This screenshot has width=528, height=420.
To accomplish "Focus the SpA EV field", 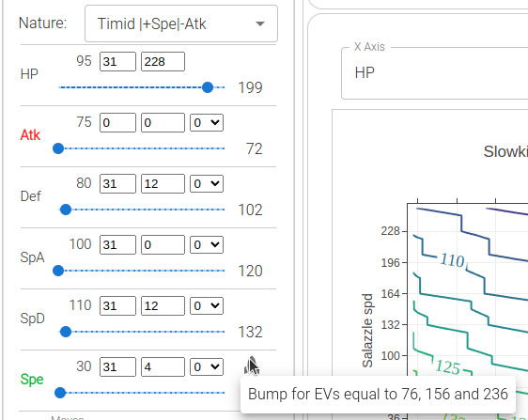I will click(163, 245).
